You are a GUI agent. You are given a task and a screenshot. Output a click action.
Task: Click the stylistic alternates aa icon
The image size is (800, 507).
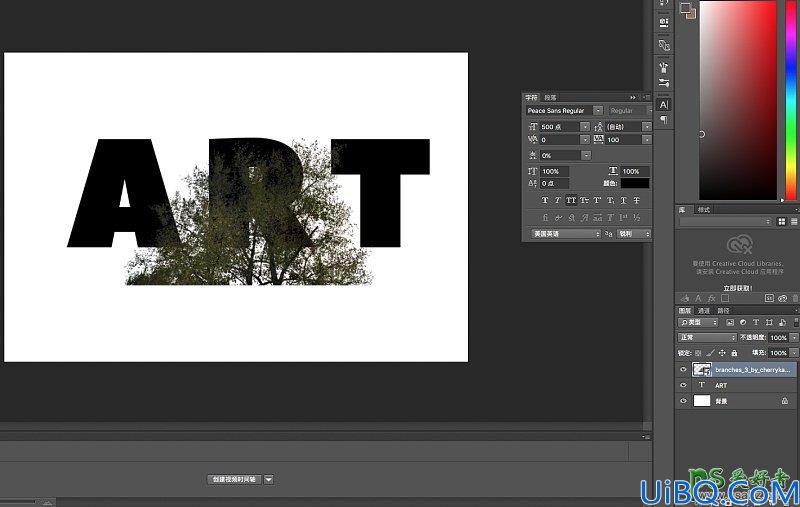[597, 218]
